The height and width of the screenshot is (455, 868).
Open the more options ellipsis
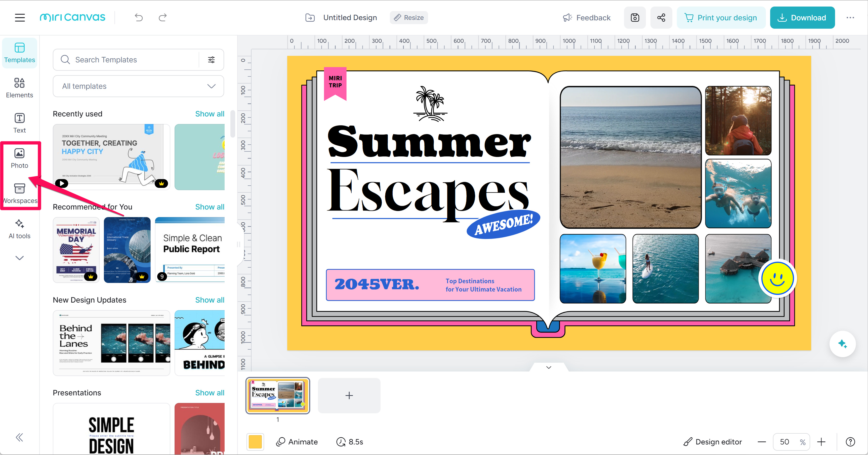(x=850, y=18)
